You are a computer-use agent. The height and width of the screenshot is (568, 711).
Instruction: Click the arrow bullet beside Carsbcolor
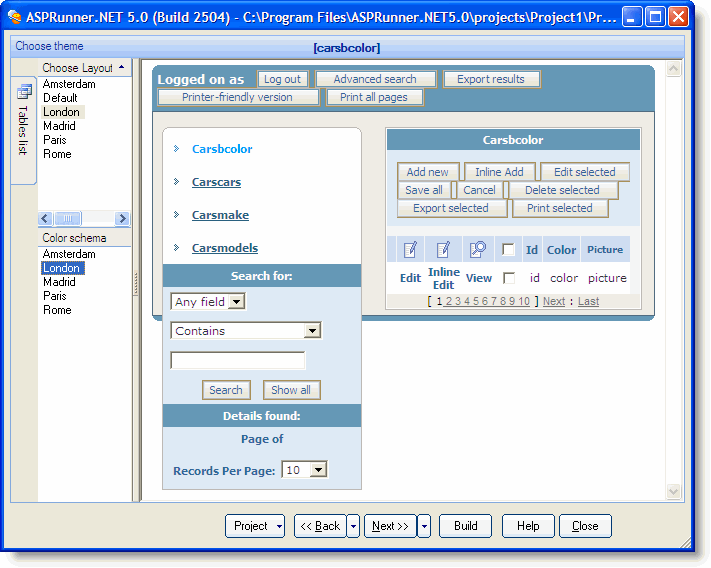pos(176,149)
